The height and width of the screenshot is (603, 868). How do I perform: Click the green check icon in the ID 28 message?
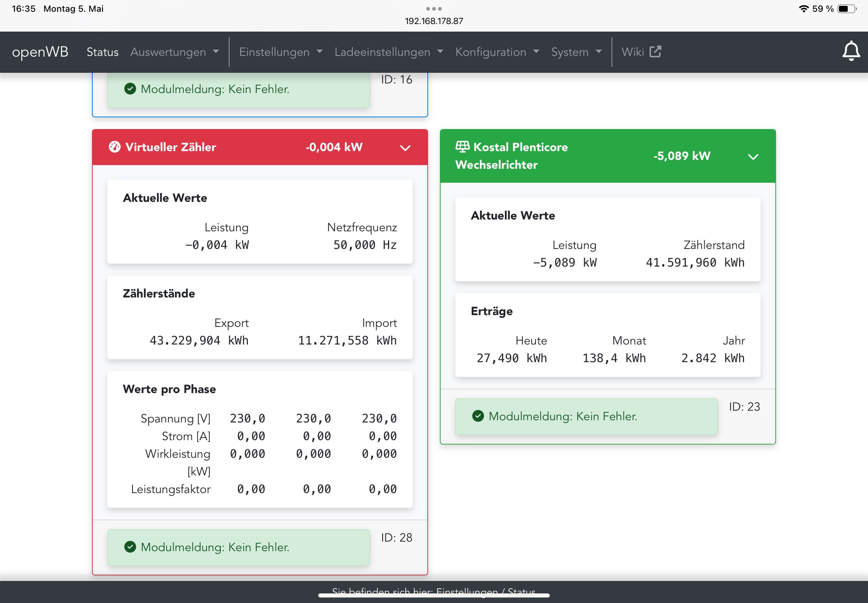(130, 547)
